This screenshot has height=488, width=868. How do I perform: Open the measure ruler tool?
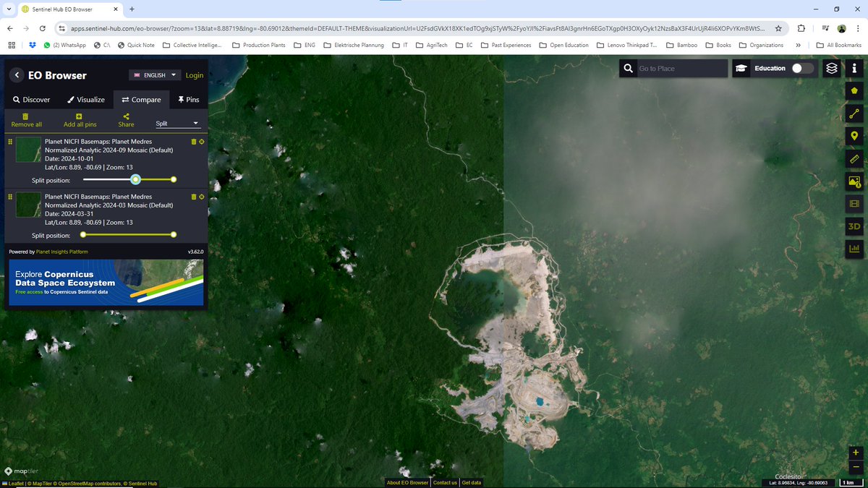point(854,158)
